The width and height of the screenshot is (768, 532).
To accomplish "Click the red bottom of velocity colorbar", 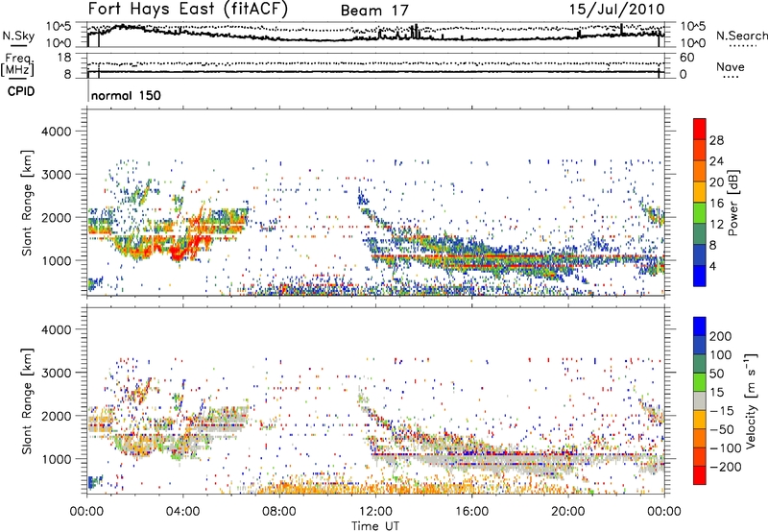I will [700, 475].
